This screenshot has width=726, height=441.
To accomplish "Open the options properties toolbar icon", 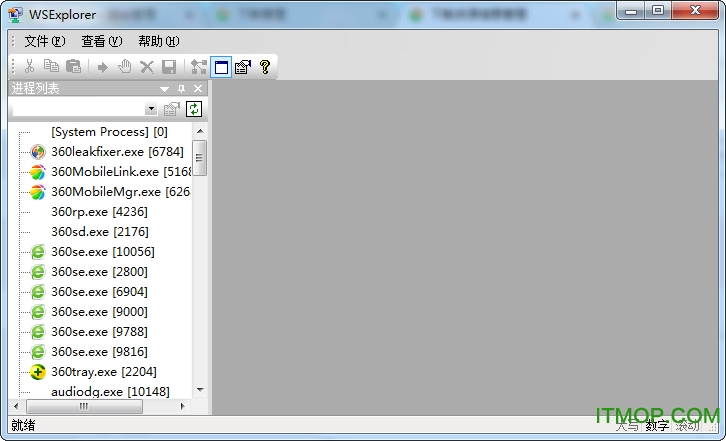I will [243, 67].
